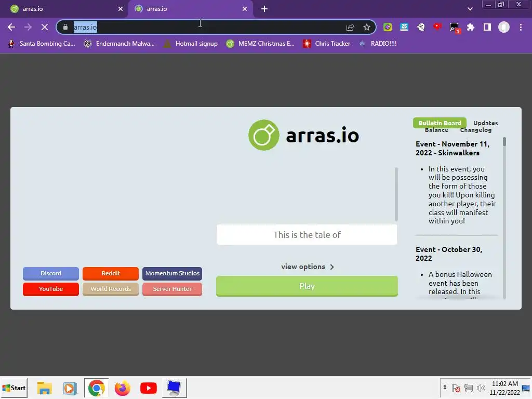Open the extension showing a red 1 badge
This screenshot has width=532, height=399.
[454, 28]
